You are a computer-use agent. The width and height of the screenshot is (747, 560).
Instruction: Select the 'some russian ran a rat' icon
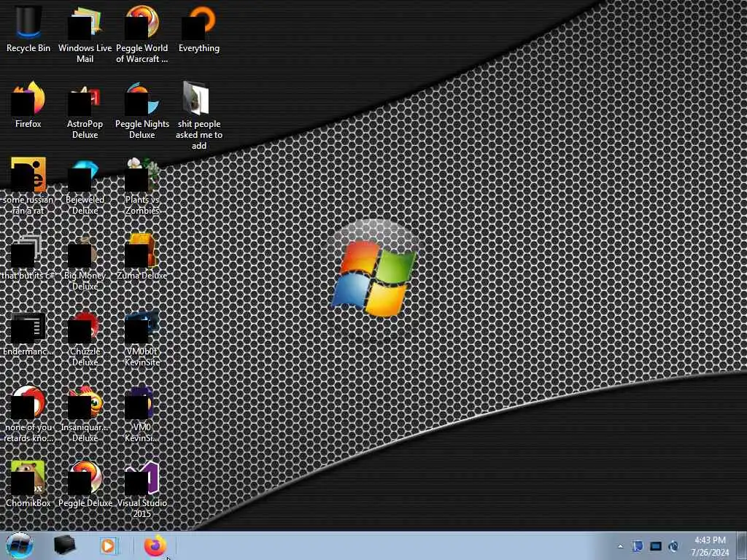tap(28, 186)
